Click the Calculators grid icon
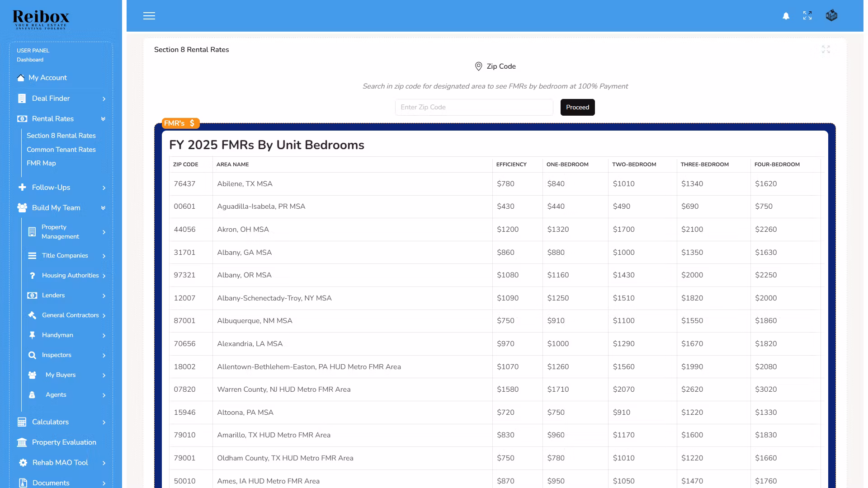868x488 pixels. (22, 422)
